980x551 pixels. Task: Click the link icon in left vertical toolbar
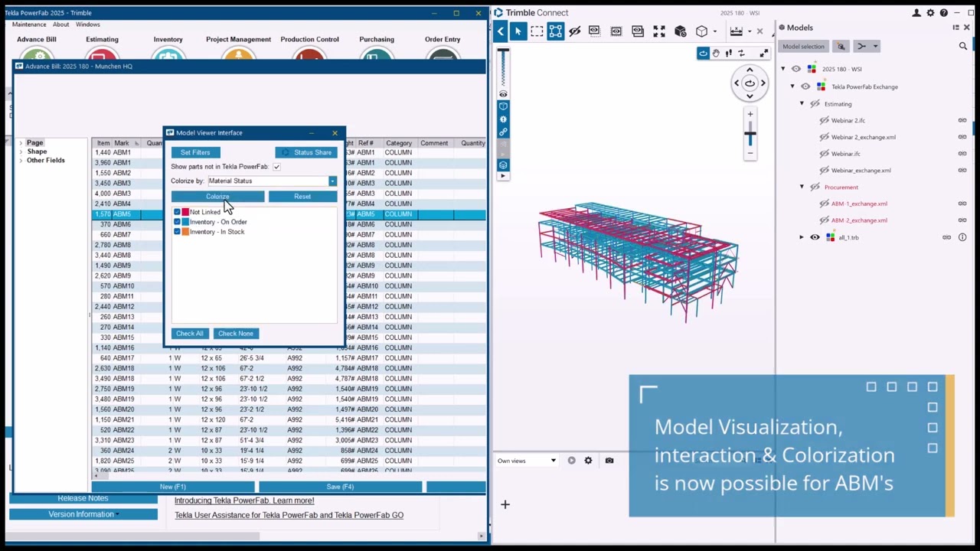click(503, 132)
